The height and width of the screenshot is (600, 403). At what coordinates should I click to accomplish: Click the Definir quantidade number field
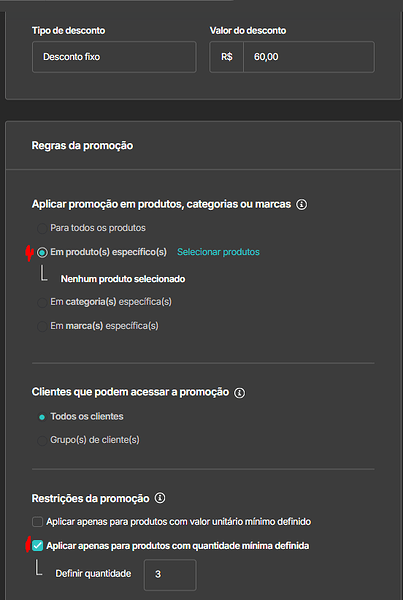pyautogui.click(x=170, y=575)
